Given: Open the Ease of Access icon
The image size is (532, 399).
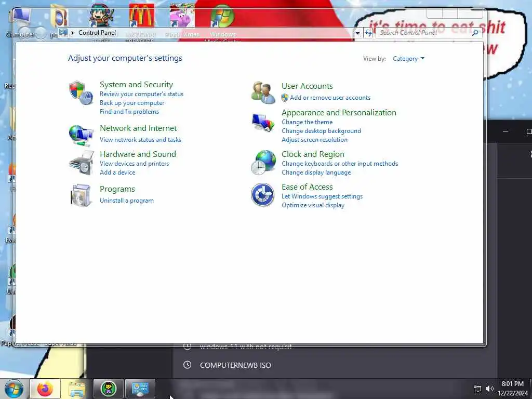Looking at the screenshot, I should 262,195.
